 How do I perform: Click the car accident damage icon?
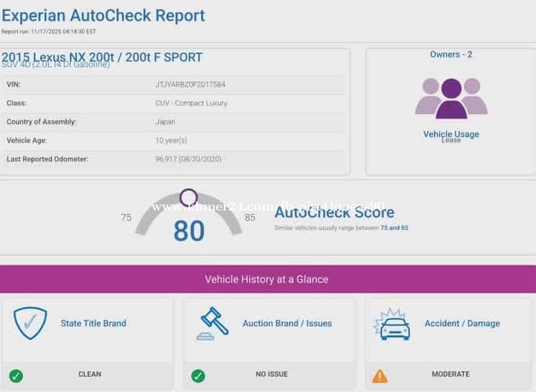click(392, 324)
